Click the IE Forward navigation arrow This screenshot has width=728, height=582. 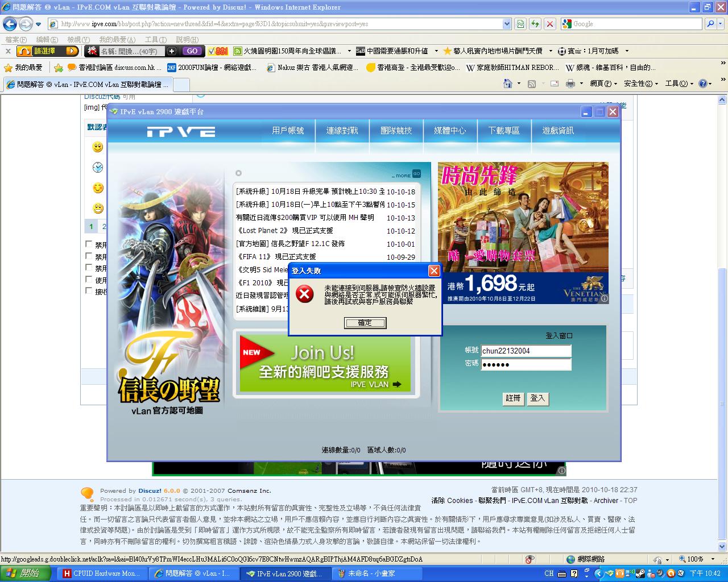(26, 24)
